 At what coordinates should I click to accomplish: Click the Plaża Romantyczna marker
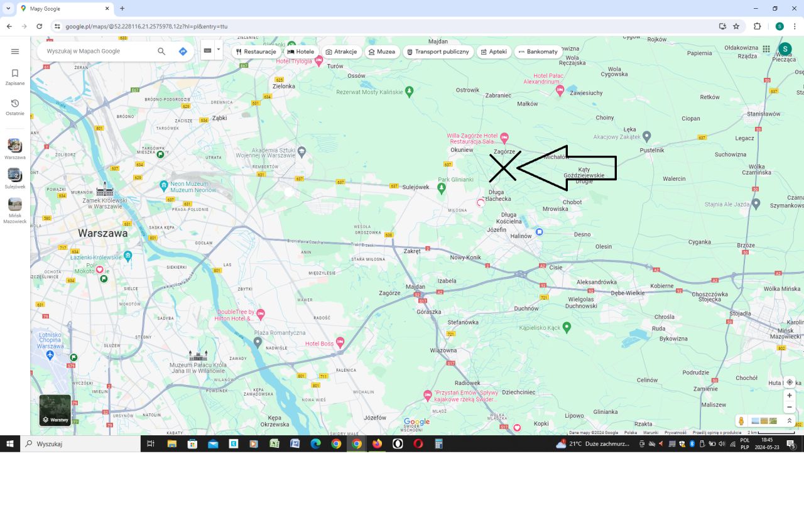point(258,342)
